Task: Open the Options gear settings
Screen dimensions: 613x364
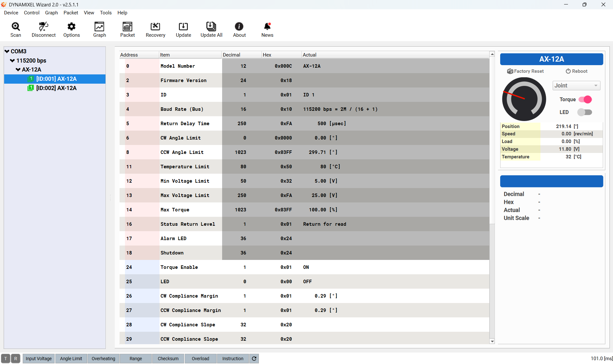Action: click(72, 30)
